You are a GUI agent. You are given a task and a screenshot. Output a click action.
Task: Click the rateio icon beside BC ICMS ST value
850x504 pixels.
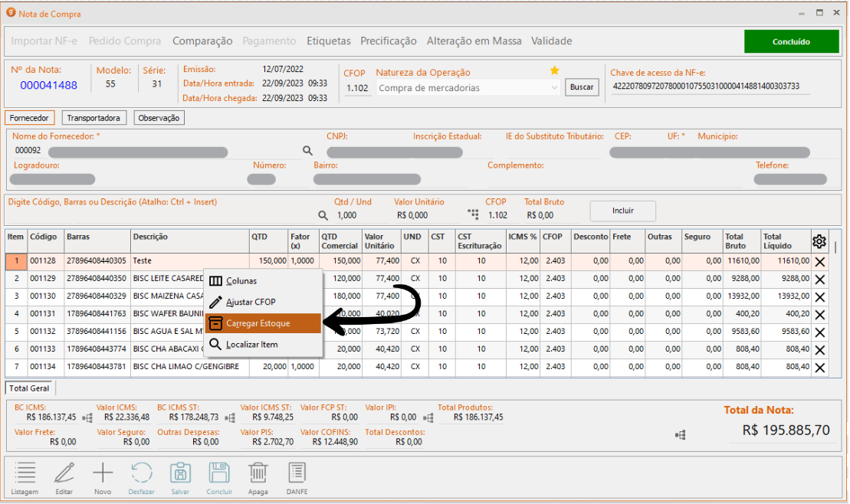230,418
